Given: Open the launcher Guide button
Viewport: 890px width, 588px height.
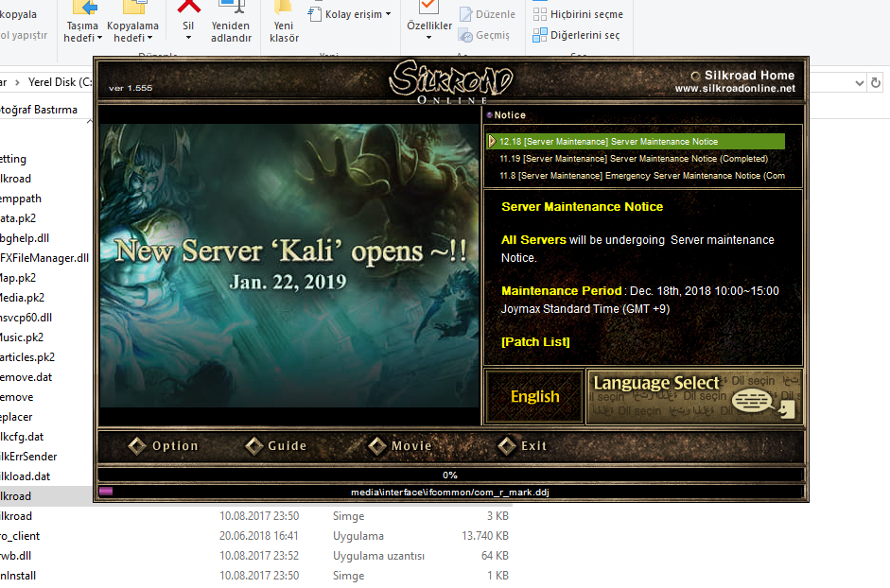Looking at the screenshot, I should [x=276, y=446].
